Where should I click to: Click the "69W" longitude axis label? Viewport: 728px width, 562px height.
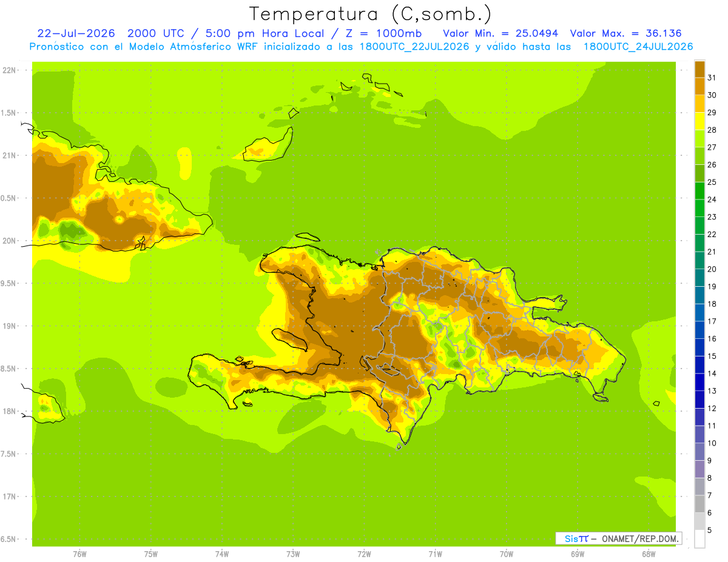click(578, 554)
